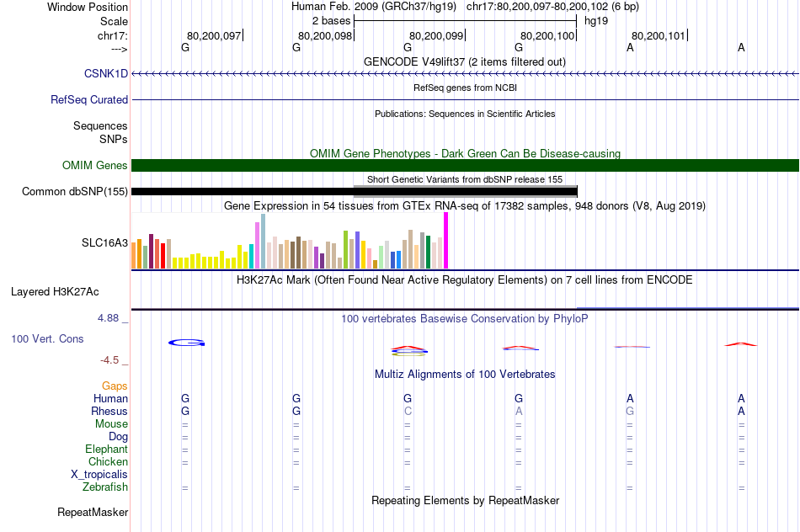Open the RefSeq Curated track label
The height and width of the screenshot is (532, 800).
(x=88, y=99)
